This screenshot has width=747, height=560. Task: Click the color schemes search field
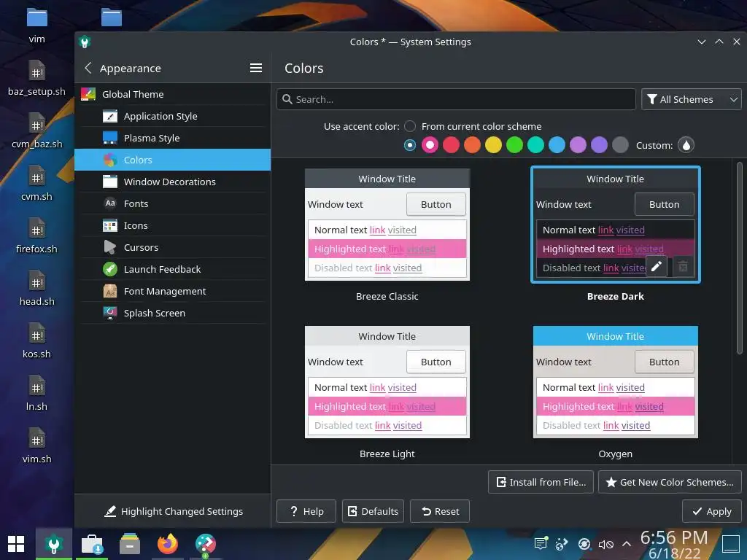(456, 99)
